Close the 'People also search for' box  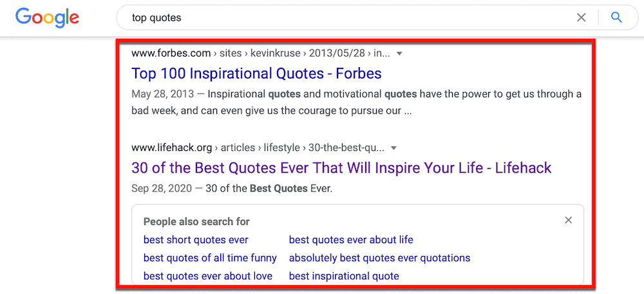point(569,220)
